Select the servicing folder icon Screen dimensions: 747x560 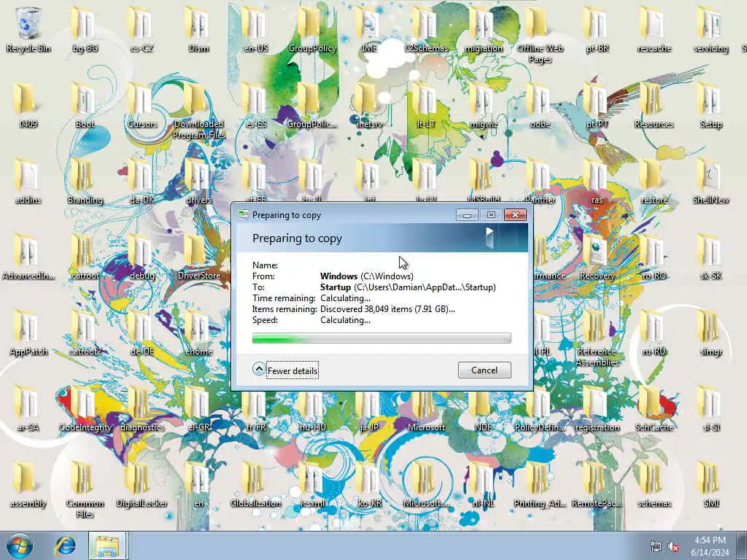(711, 29)
